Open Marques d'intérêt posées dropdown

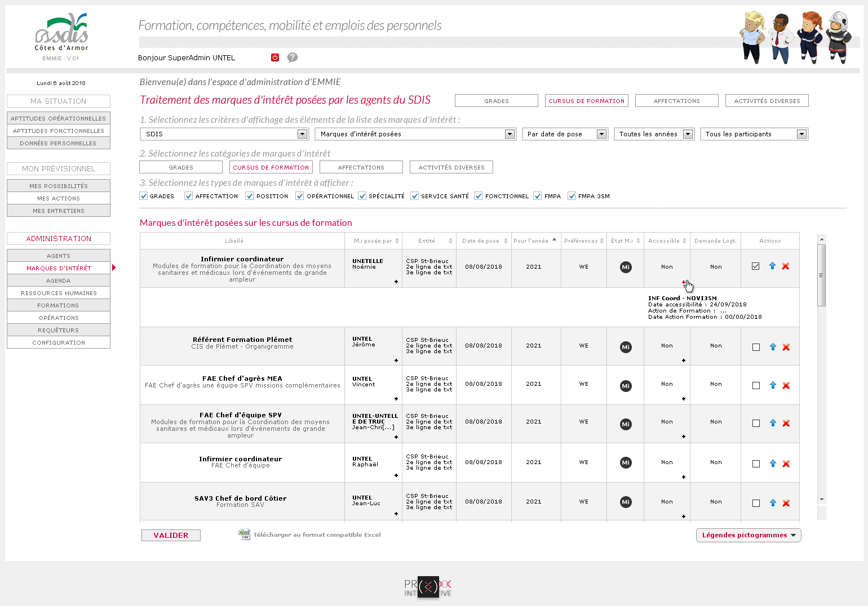pos(415,134)
